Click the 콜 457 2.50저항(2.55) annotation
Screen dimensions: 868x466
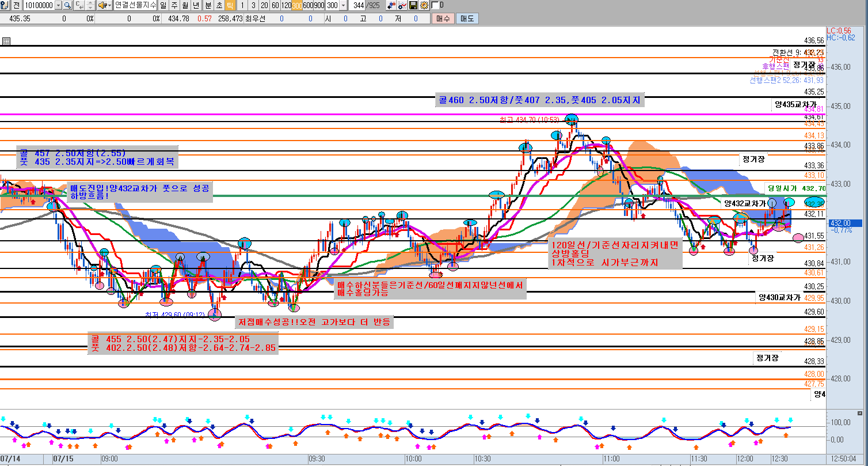(x=97, y=157)
